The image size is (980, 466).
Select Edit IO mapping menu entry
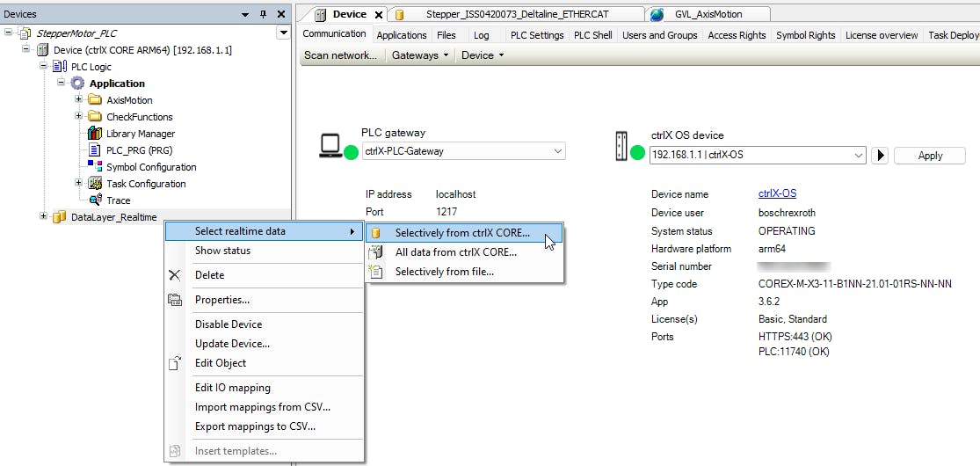click(x=265, y=388)
